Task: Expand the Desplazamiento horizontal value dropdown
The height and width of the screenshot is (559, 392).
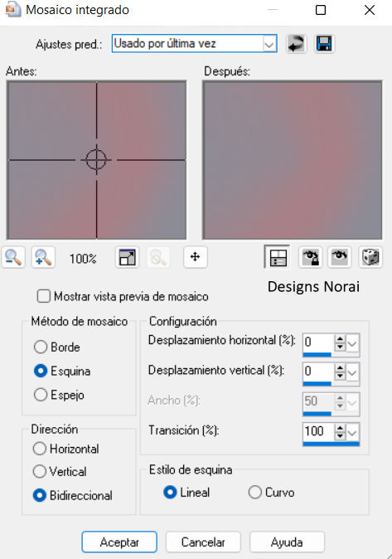Action: pyautogui.click(x=352, y=343)
